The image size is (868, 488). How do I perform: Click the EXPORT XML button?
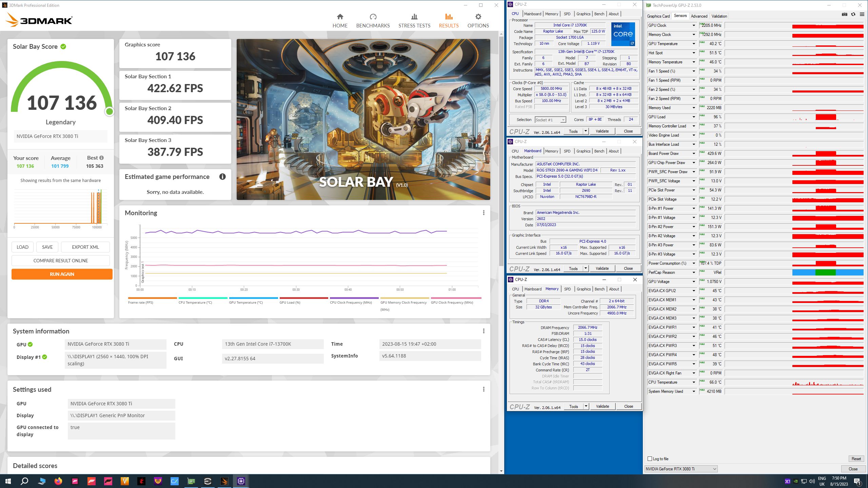point(85,247)
